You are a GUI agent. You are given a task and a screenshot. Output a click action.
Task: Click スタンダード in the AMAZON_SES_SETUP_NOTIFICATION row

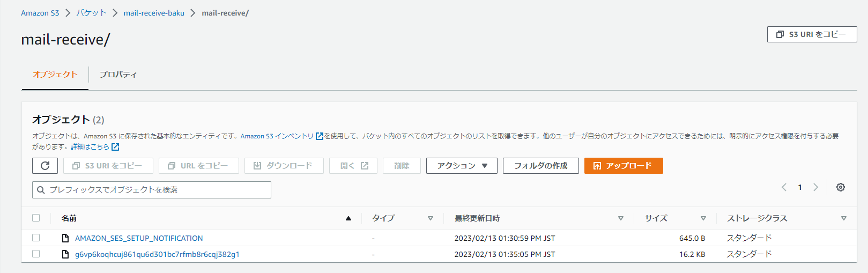point(749,238)
